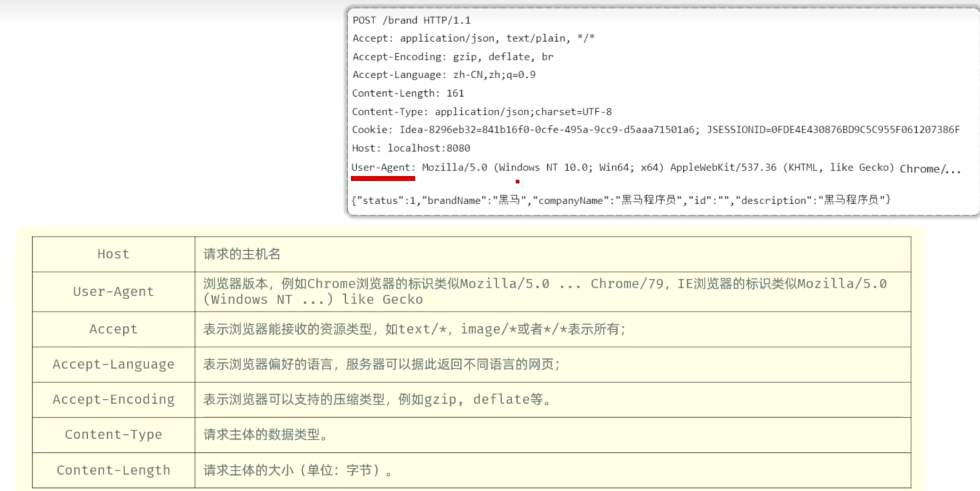Image resolution: width=980 pixels, height=491 pixels.
Task: Click the Accept-Language table cell
Action: (x=113, y=364)
